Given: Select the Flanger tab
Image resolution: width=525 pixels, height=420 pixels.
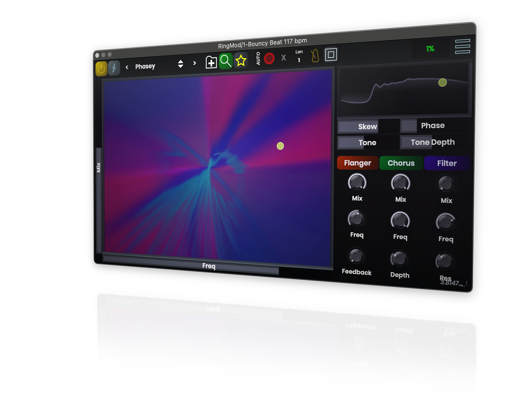Looking at the screenshot, I should [x=357, y=163].
